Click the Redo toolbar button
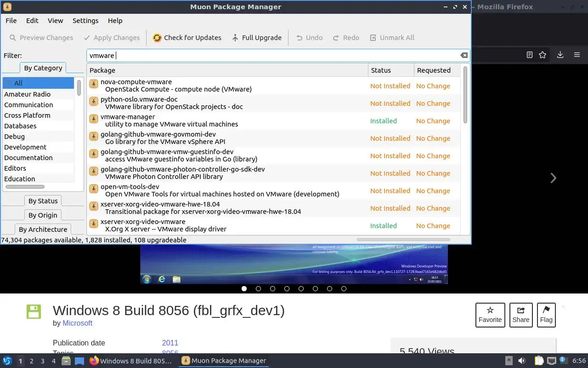This screenshot has height=368, width=588. pos(346,38)
